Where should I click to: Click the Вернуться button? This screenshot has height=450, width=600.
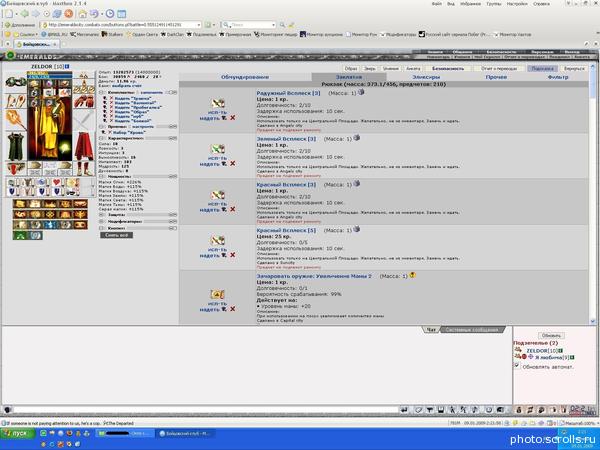coord(574,68)
